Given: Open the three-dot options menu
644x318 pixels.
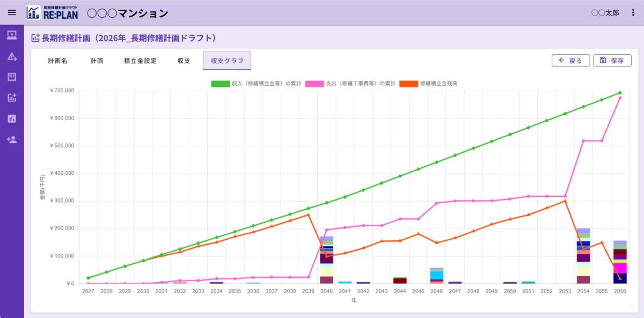Looking at the screenshot, I should [x=632, y=12].
